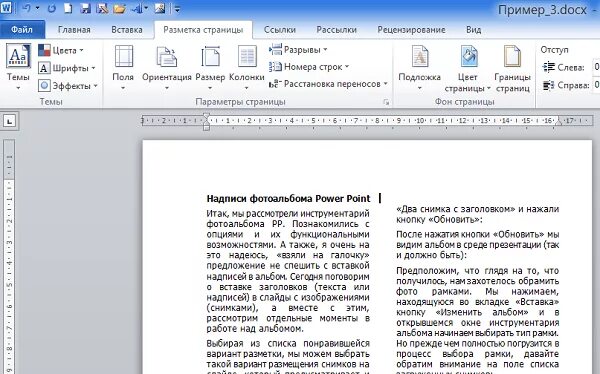Click the text '«Два снимка с заголовком»'

456,209
